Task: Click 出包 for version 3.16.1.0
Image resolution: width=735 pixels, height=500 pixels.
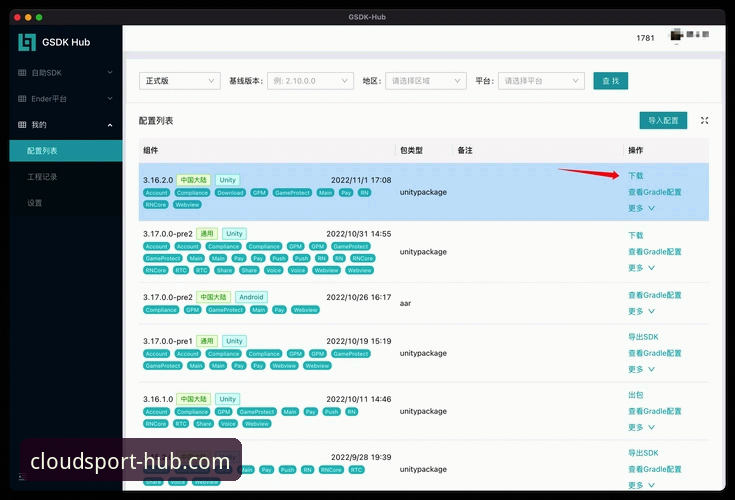Action: [636, 395]
